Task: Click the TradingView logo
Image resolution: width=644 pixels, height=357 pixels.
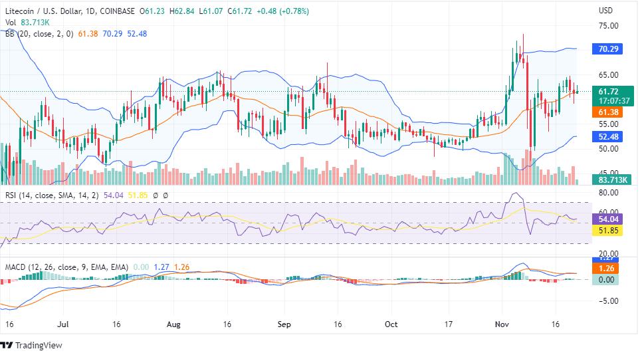Action: pos(31,346)
